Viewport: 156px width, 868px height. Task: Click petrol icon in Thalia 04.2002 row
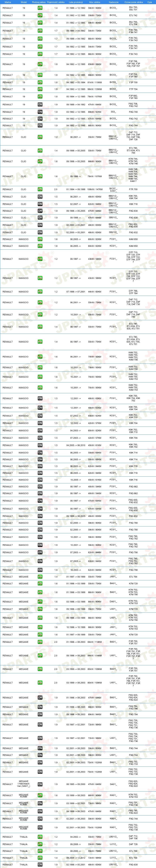coord(40,837)
